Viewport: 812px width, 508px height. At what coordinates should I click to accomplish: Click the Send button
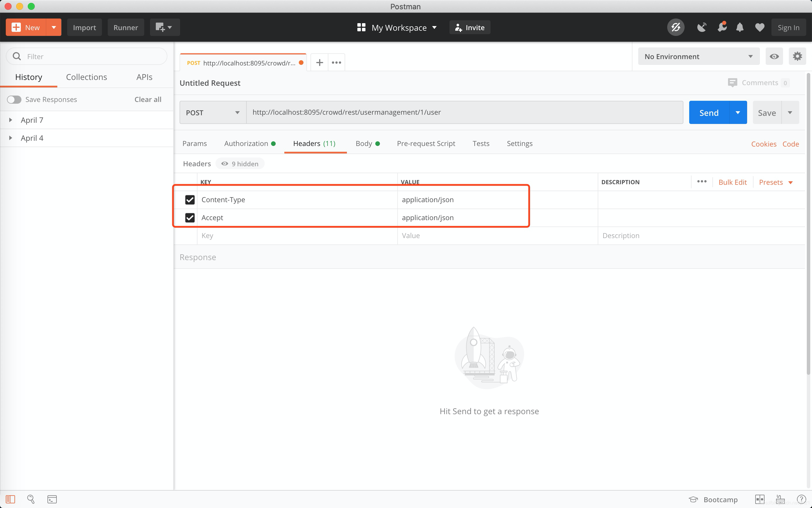[x=709, y=113]
